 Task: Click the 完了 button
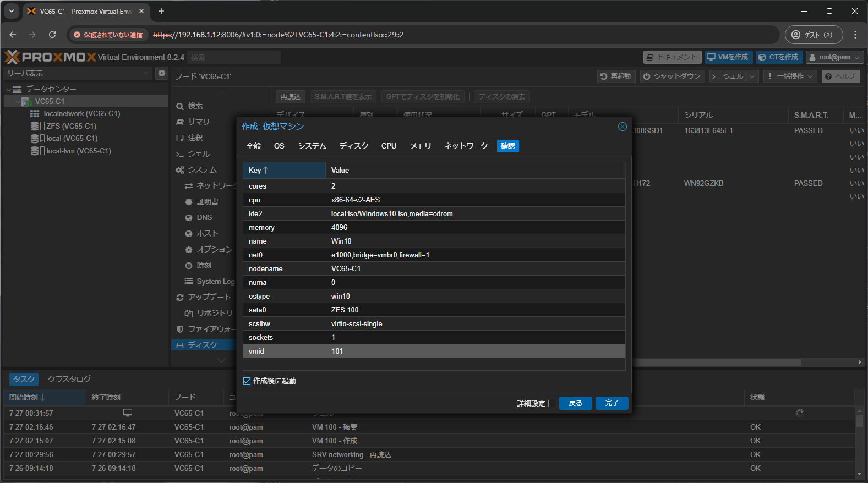612,403
